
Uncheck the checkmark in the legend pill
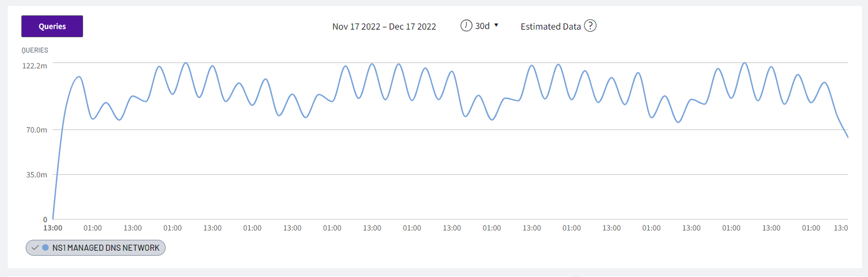coord(35,248)
